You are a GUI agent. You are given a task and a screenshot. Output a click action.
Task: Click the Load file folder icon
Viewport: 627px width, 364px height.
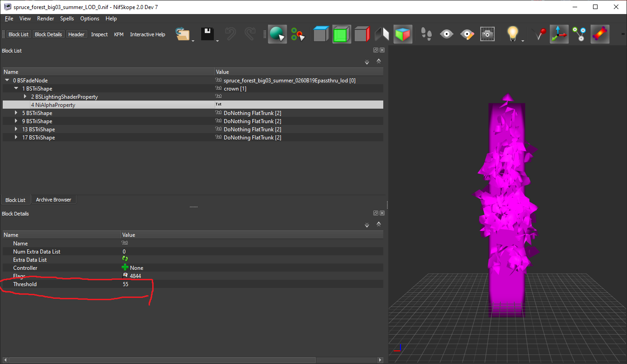pos(183,34)
